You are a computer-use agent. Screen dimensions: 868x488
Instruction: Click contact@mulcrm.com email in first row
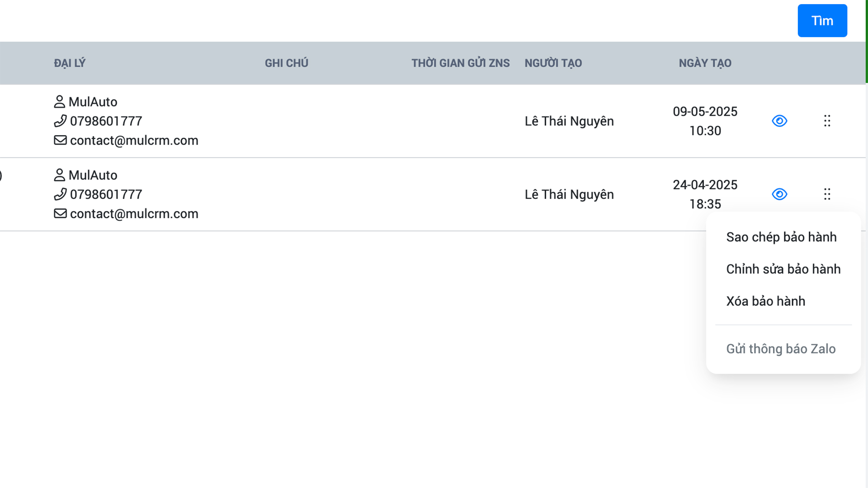(x=134, y=141)
